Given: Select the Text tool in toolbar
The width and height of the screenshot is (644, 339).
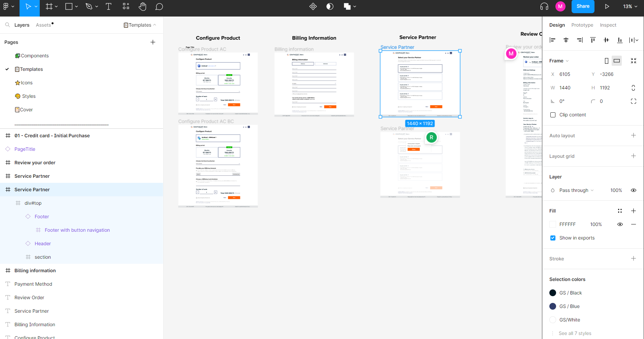Looking at the screenshot, I should tap(108, 7).
